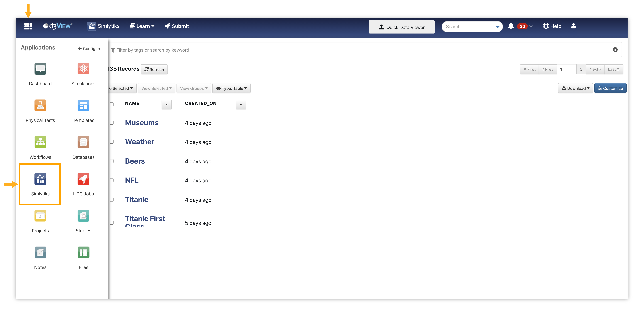644x313 pixels.
Task: Open the user profile icon
Action: click(x=573, y=26)
